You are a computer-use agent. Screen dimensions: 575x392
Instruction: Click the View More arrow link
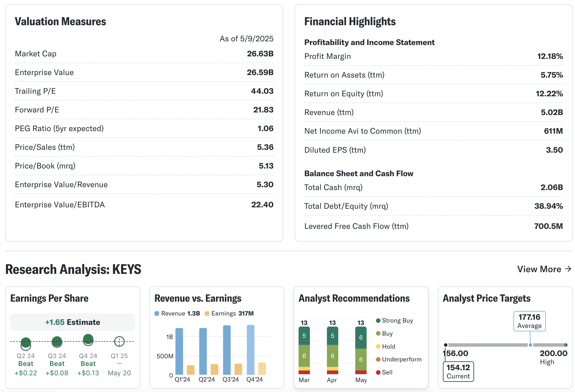click(x=544, y=269)
